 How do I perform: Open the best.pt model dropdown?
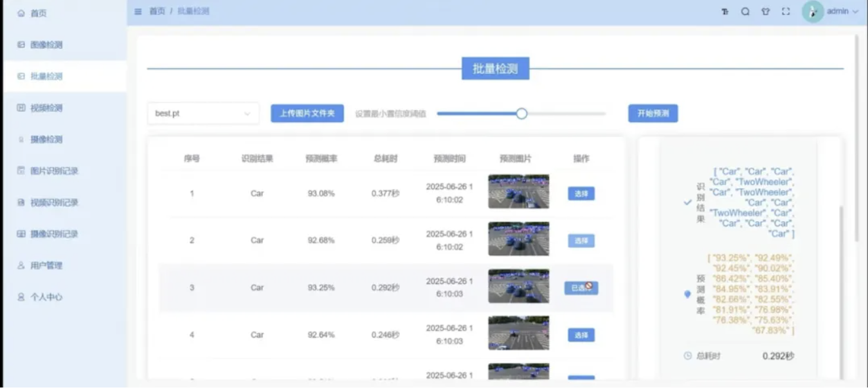tap(203, 113)
